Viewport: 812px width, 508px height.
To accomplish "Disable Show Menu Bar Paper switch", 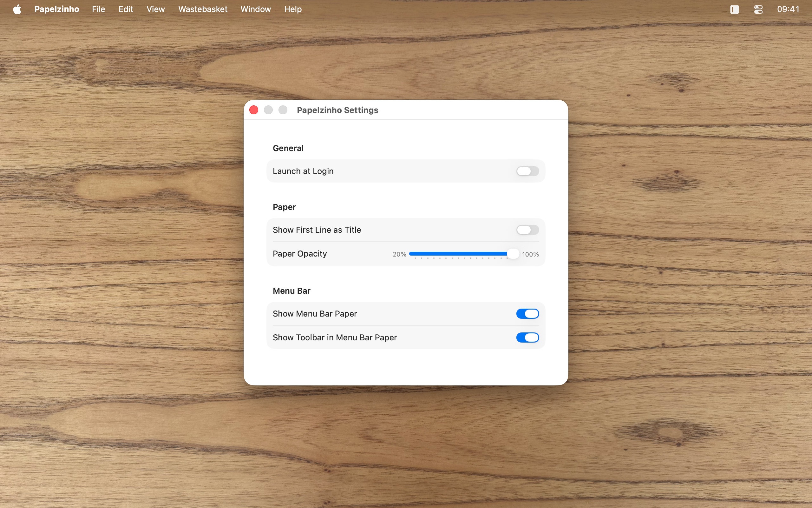I will pos(527,313).
